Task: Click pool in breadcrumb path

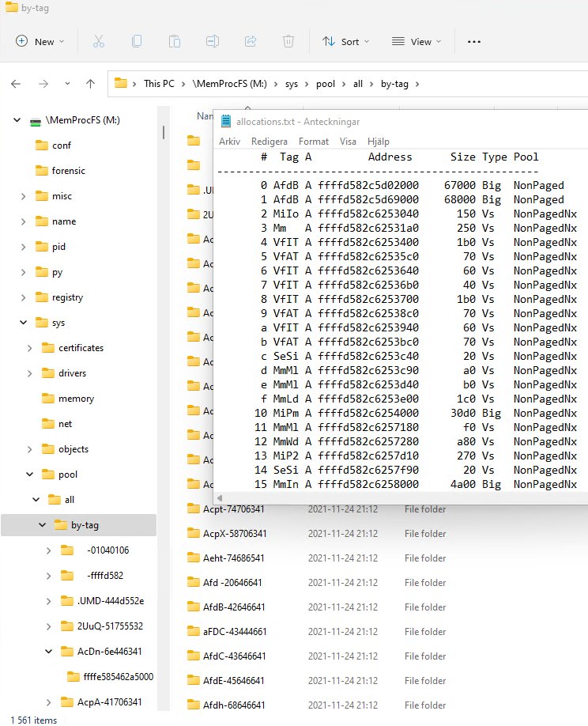Action: 326,84
